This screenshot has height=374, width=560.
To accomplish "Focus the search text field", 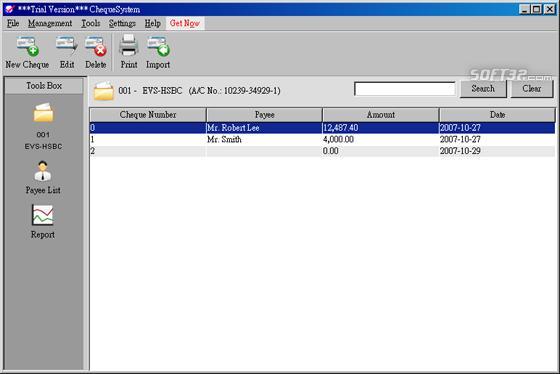I will click(x=405, y=89).
